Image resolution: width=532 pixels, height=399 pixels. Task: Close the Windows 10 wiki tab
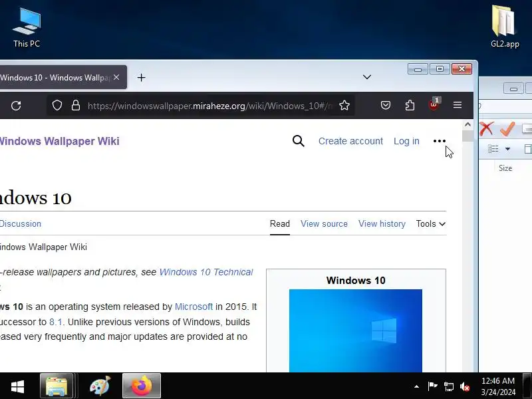(x=116, y=77)
